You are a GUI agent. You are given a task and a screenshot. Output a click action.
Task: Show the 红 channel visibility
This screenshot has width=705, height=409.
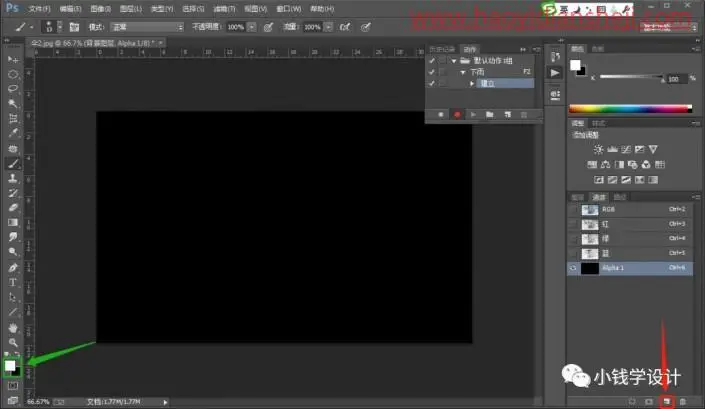tap(573, 224)
